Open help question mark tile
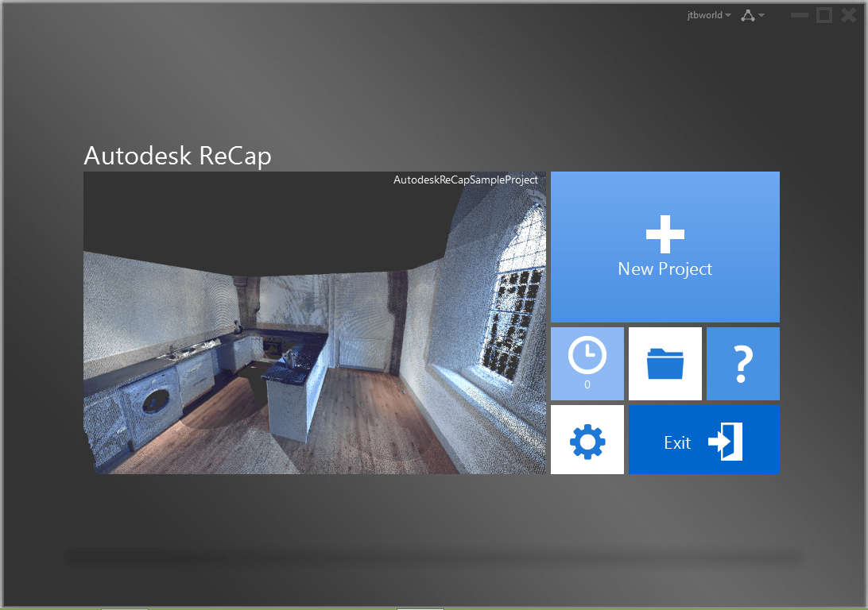Viewport: 868px width, 610px height. point(743,363)
